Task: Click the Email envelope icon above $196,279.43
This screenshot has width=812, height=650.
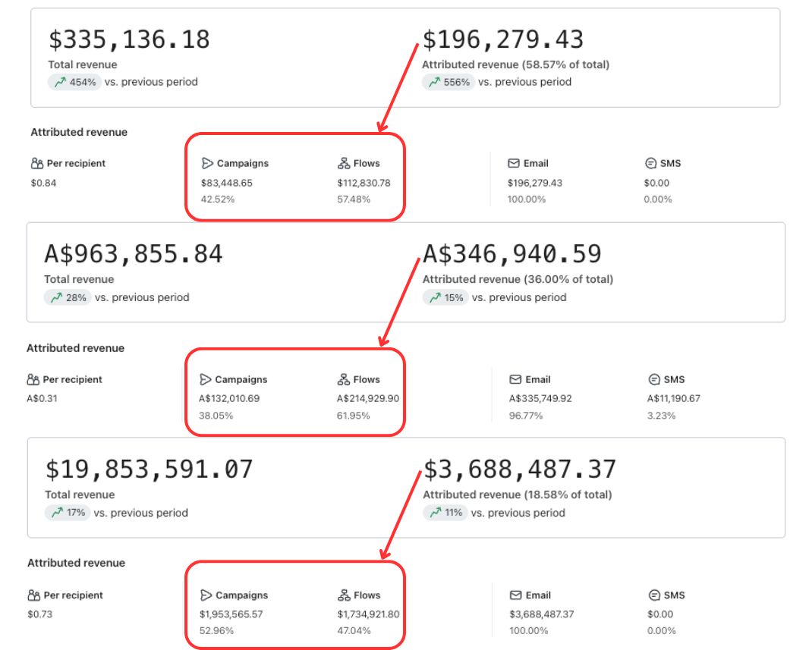Action: (514, 164)
